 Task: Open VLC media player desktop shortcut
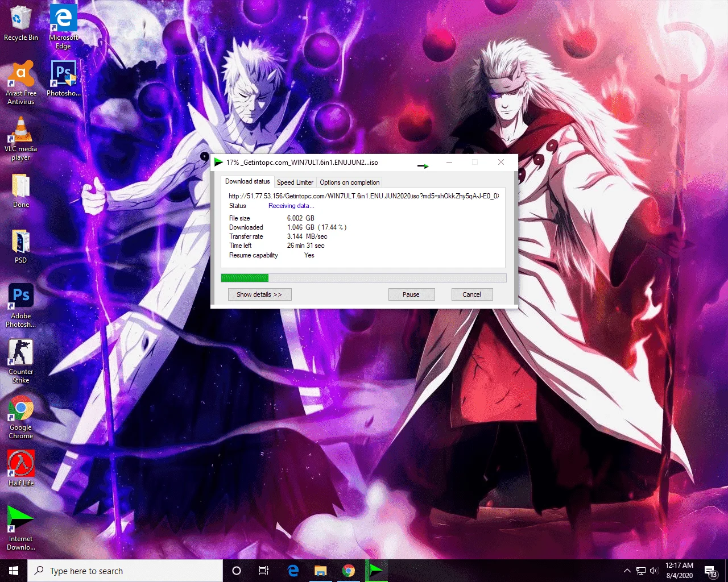pos(21,139)
